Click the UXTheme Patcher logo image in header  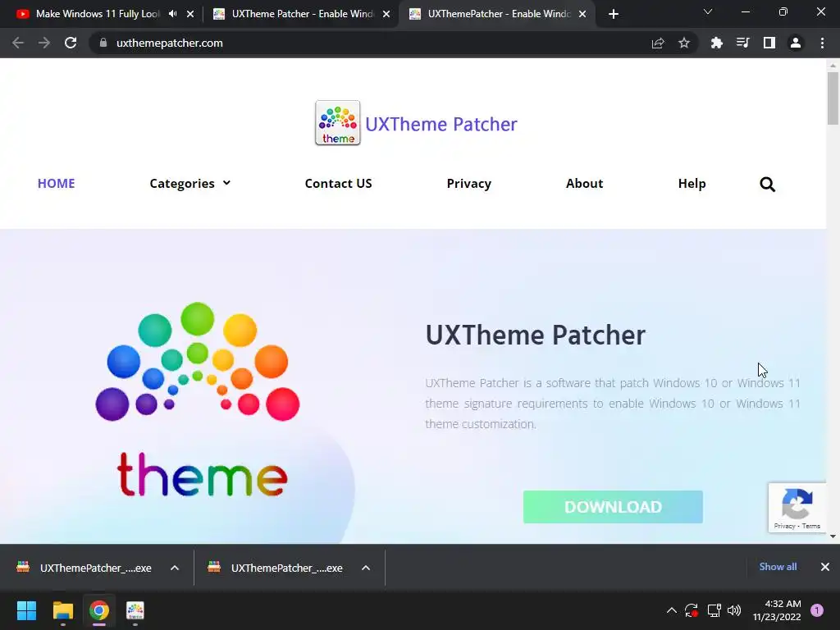point(337,123)
